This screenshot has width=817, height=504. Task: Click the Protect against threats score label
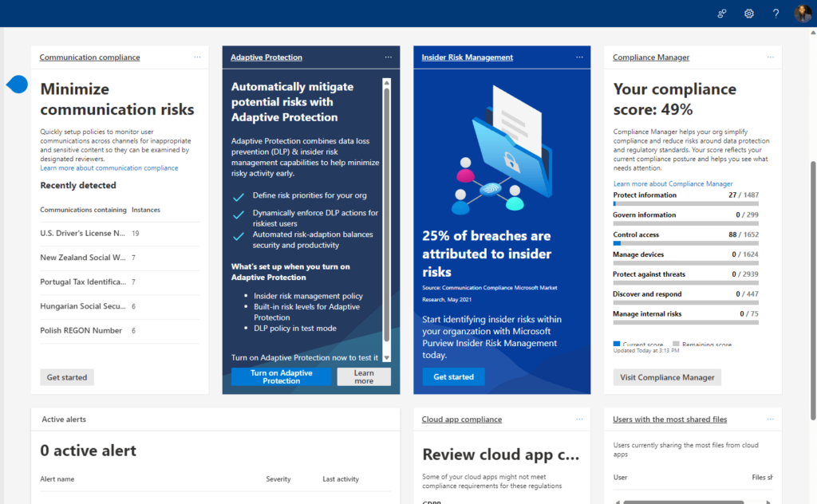coord(649,274)
